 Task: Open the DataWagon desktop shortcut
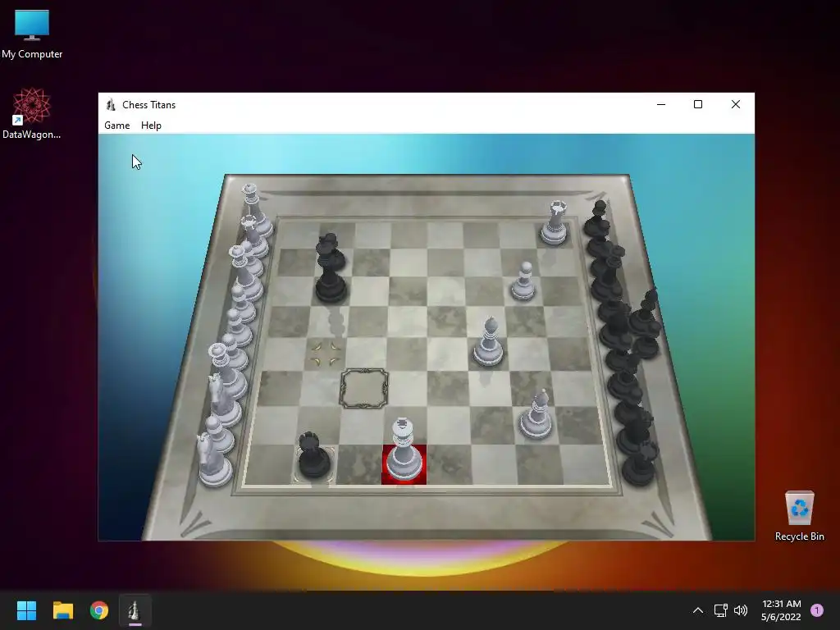coord(32,114)
